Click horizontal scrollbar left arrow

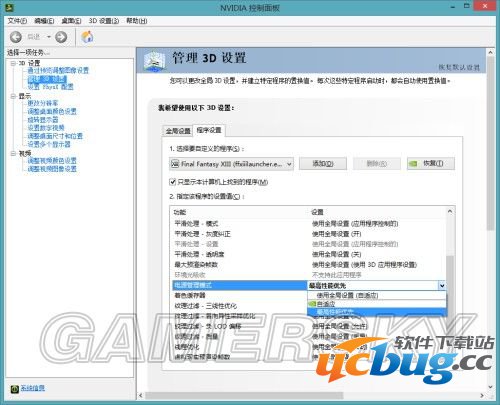[x=141, y=396]
